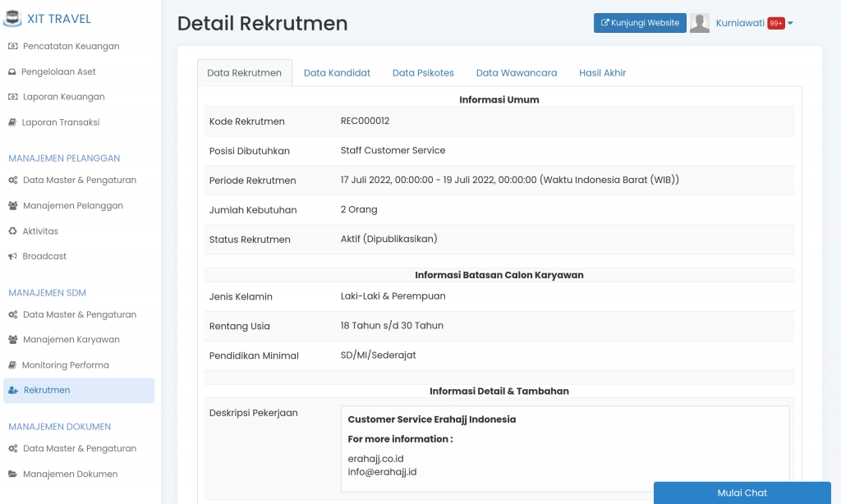Screen dimensions: 841x504
Task: Click the Rekrutmen user-plus icon
Action: 11,391
